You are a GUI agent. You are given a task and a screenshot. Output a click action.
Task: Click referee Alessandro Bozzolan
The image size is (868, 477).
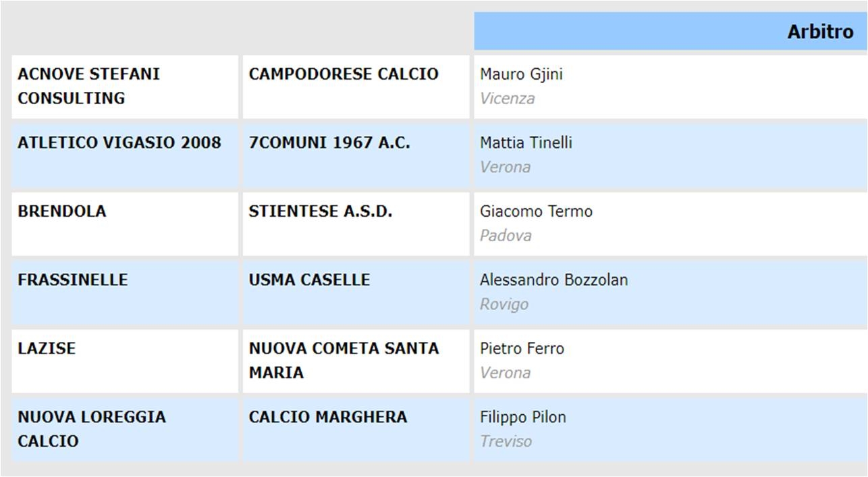(x=553, y=280)
